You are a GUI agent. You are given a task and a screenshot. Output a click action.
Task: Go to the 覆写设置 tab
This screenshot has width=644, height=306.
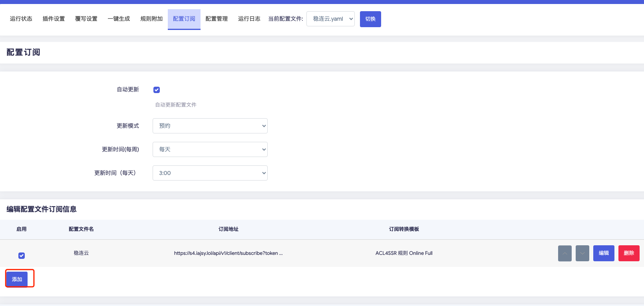click(86, 19)
